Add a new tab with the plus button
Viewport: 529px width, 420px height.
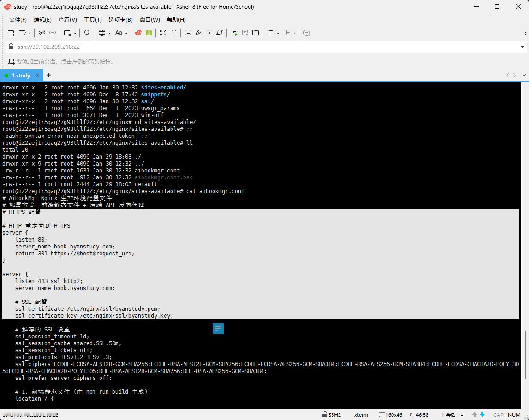click(49, 75)
